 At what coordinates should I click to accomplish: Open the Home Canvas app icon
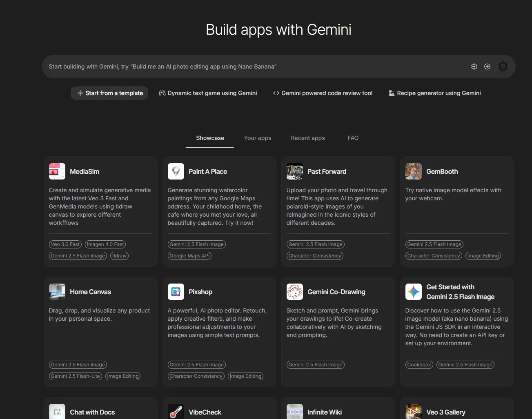coord(57,292)
